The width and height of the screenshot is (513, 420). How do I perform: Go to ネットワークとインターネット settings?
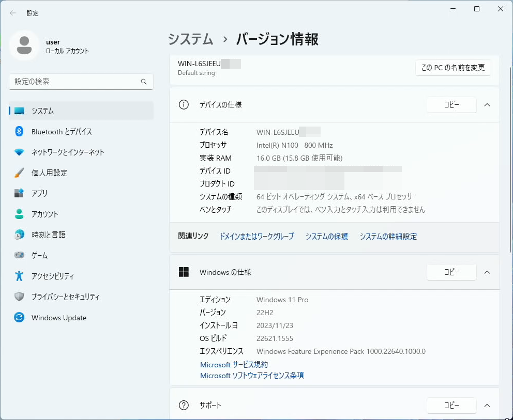click(x=81, y=152)
